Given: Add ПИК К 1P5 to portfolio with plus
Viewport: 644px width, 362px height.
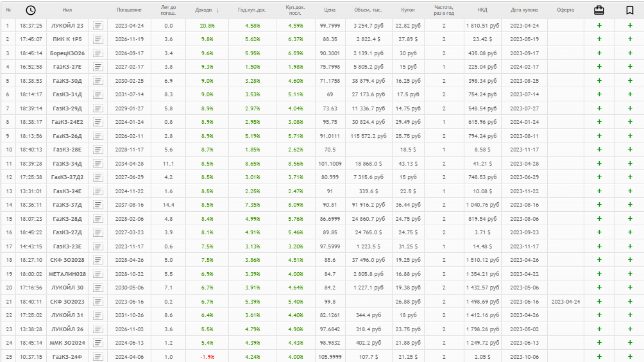Looking at the screenshot, I should point(599,39).
